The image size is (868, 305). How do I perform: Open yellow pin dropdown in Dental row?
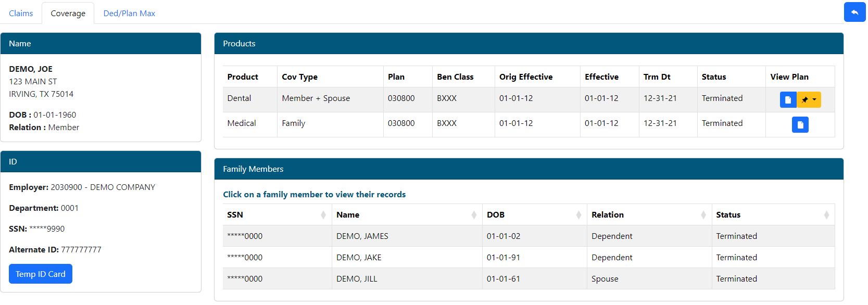809,99
